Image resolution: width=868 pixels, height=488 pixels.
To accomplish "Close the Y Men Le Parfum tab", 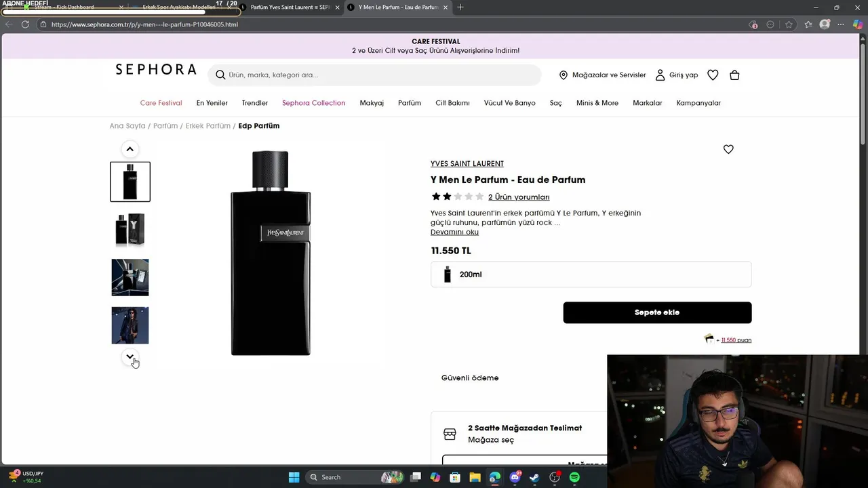I will click(446, 7).
